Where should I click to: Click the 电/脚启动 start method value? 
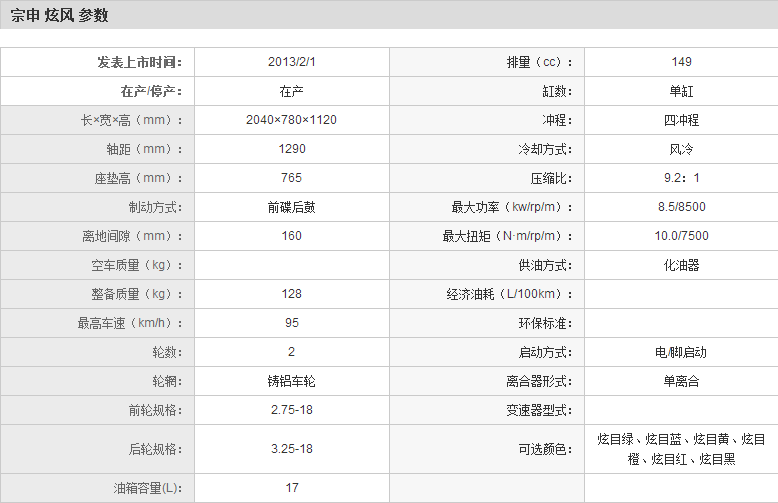[681, 353]
